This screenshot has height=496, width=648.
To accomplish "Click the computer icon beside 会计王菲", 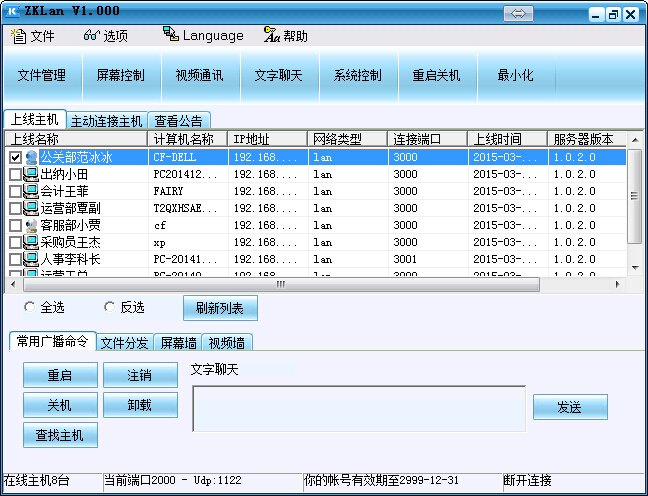I will 31,191.
